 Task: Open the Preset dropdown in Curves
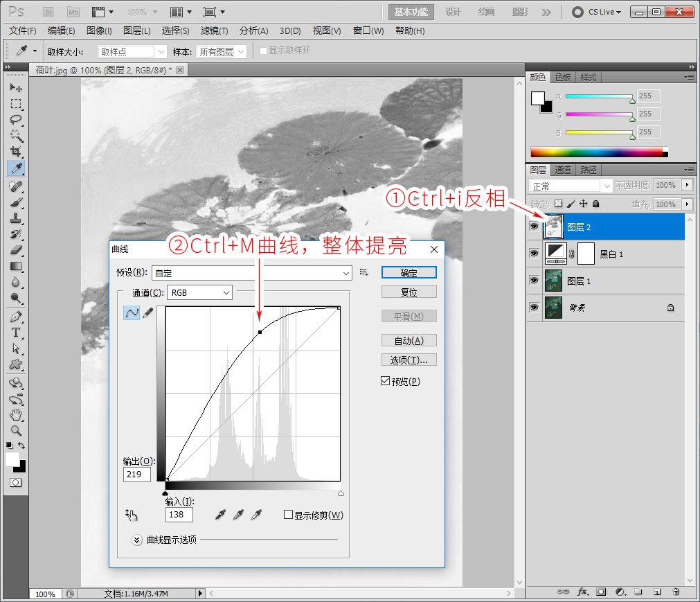click(x=252, y=273)
